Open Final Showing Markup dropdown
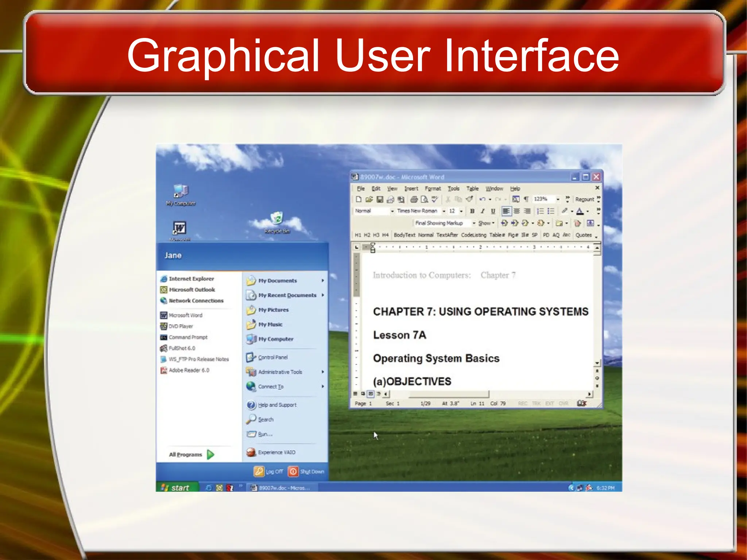 click(474, 223)
